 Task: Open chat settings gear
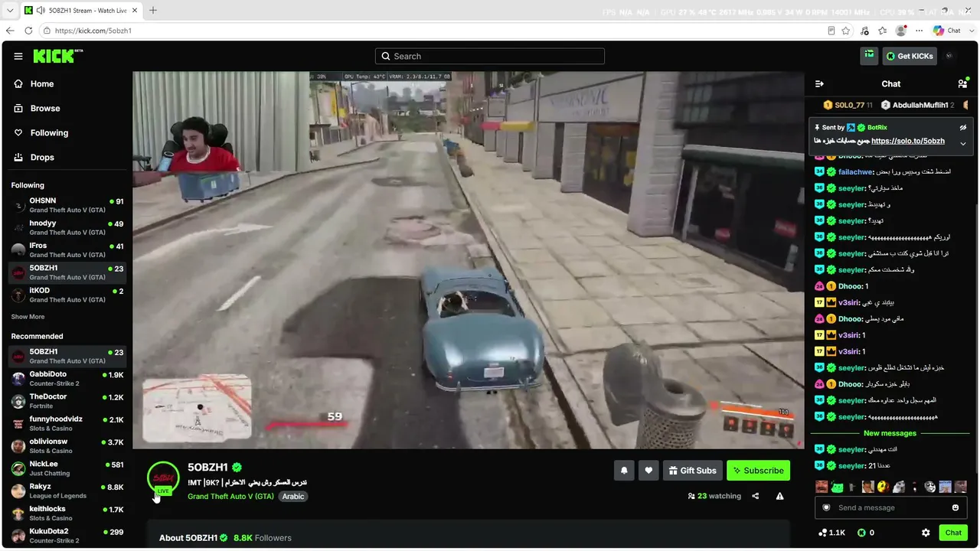(x=926, y=533)
